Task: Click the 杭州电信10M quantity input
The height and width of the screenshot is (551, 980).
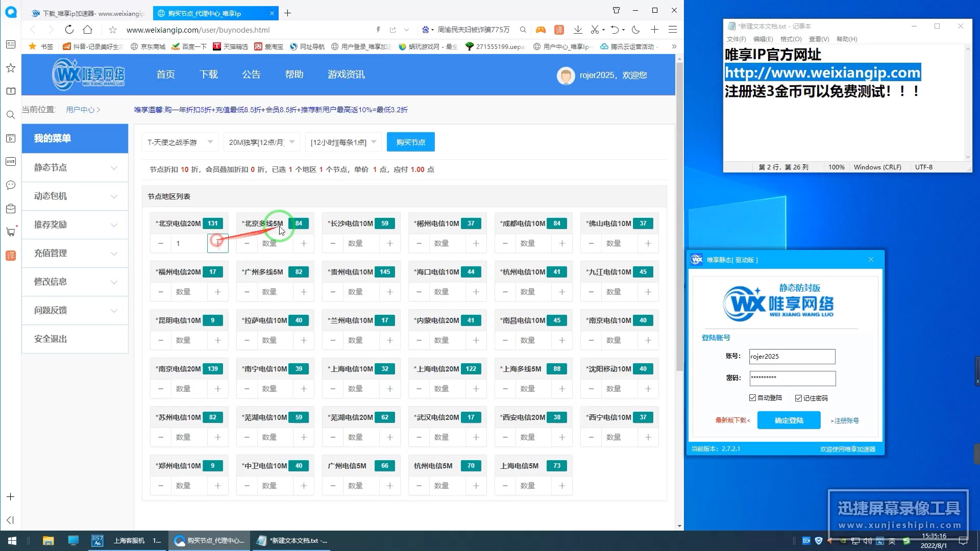Action: (533, 292)
